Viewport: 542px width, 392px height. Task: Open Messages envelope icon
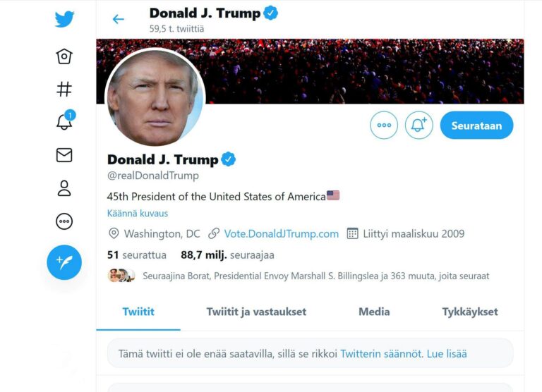[x=64, y=155]
